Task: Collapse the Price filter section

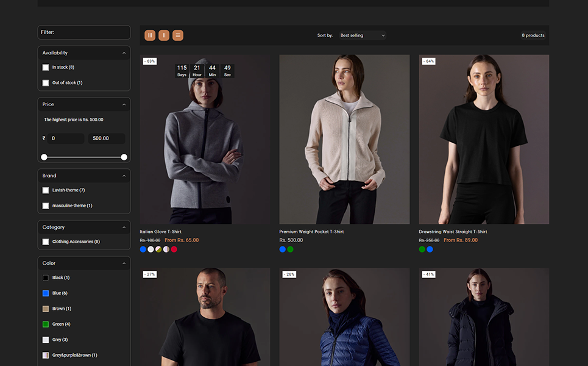Action: pos(124,105)
